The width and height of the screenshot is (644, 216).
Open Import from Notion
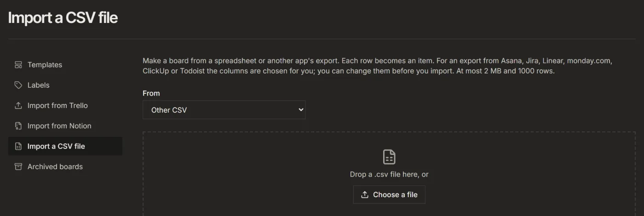pos(65,125)
